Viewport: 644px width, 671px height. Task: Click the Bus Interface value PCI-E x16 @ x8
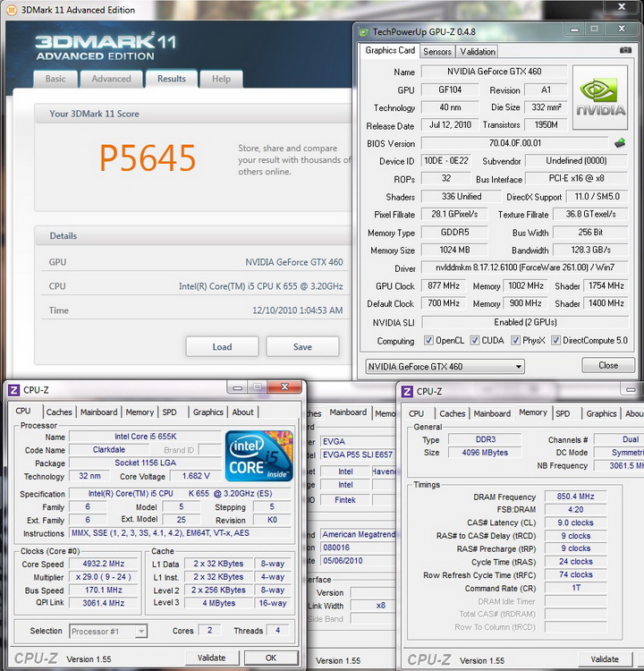click(576, 178)
